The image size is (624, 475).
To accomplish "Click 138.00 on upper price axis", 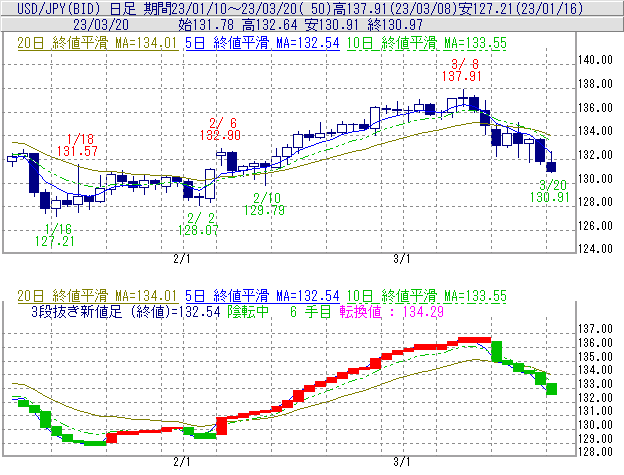I will (595, 84).
